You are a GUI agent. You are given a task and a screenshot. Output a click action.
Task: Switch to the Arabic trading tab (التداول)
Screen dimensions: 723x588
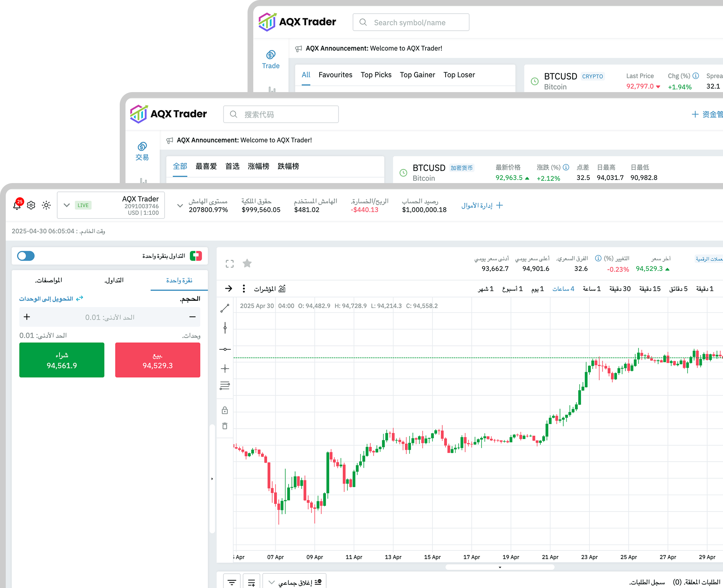click(114, 280)
